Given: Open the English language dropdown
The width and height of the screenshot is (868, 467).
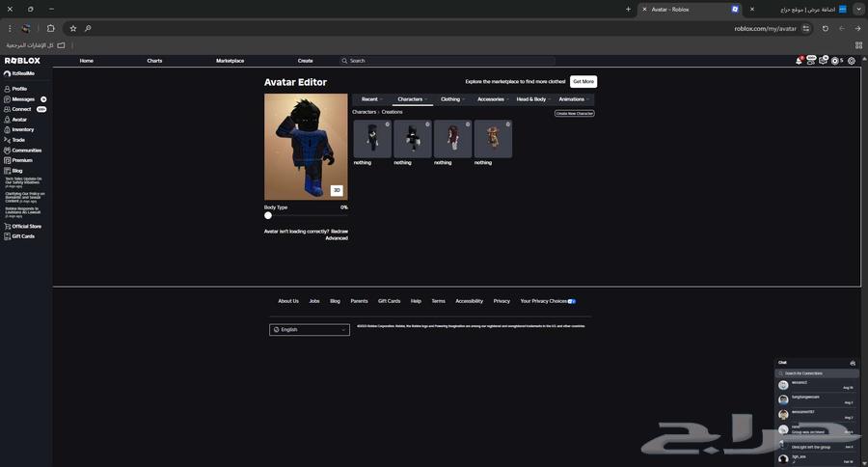Looking at the screenshot, I should [x=310, y=330].
